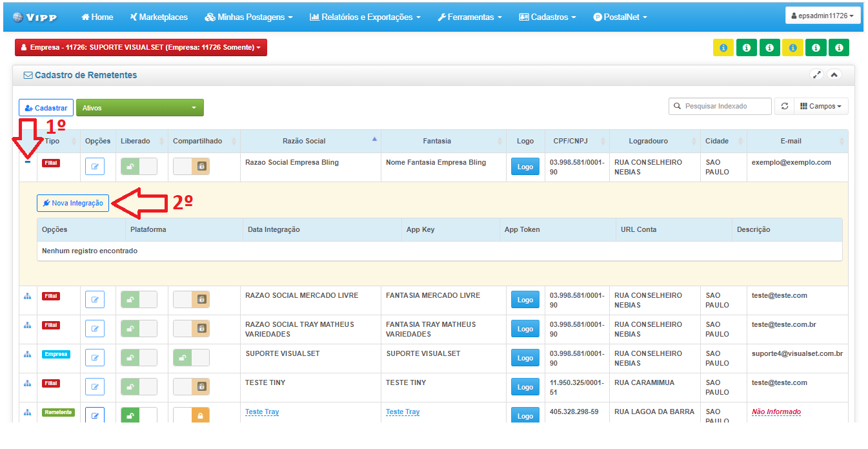Edit the RAZAO SOCIAL MERCADO LIVRE sender
This screenshot has height=449, width=868.
(x=95, y=300)
